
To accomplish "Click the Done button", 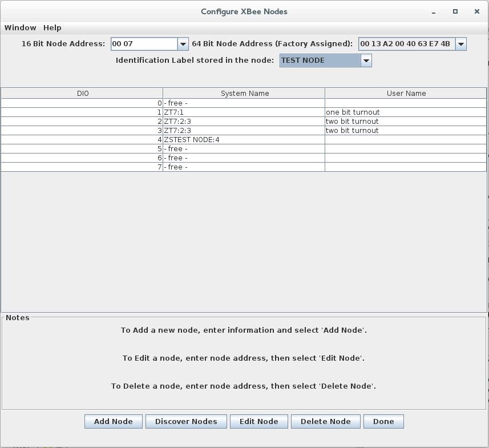I will click(383, 421).
